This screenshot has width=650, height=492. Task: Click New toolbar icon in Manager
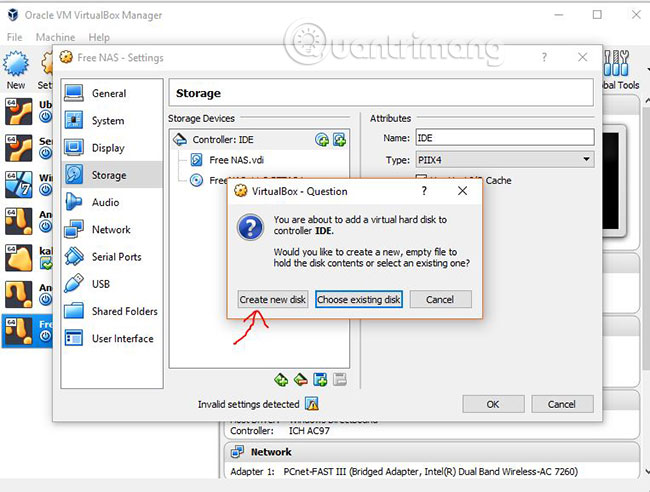(16, 70)
